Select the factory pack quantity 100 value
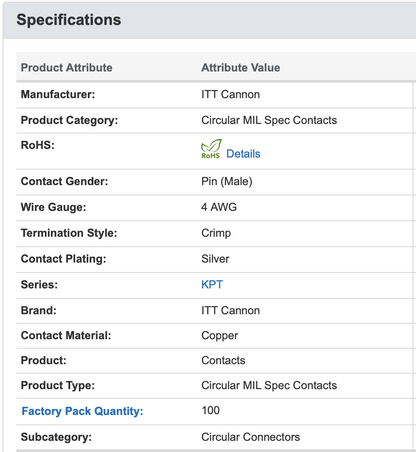The width and height of the screenshot is (416, 452). (210, 410)
